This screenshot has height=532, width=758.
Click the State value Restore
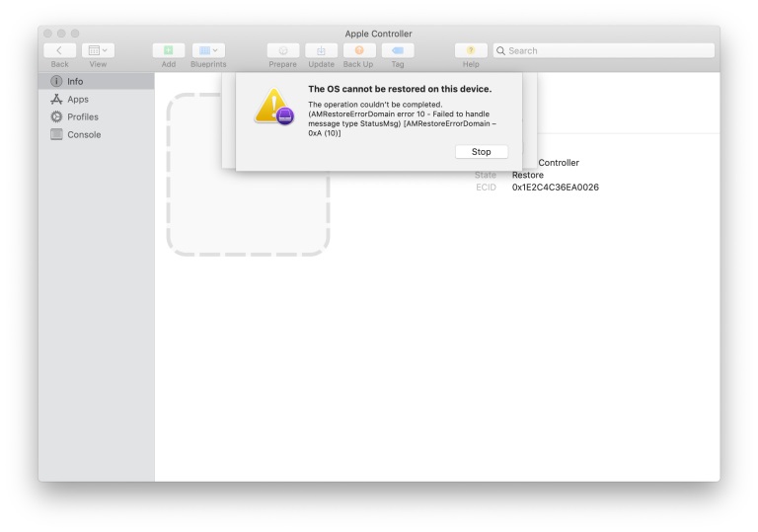coord(527,175)
